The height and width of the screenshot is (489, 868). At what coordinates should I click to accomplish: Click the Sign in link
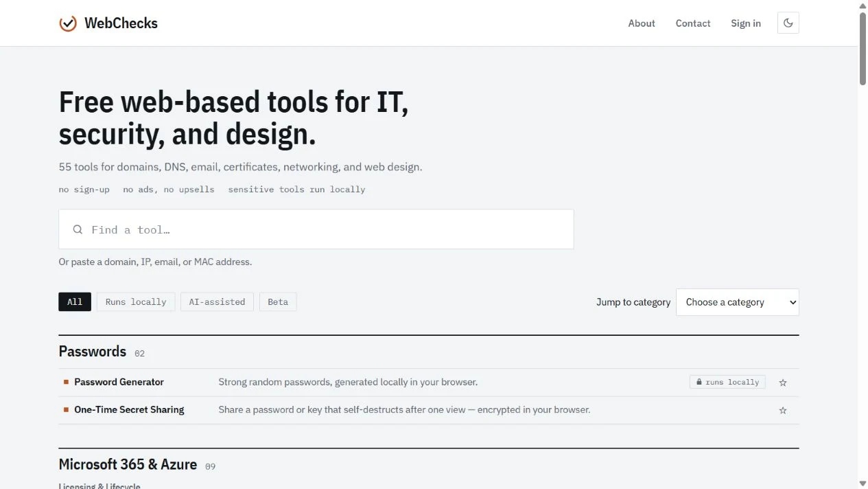tap(746, 23)
